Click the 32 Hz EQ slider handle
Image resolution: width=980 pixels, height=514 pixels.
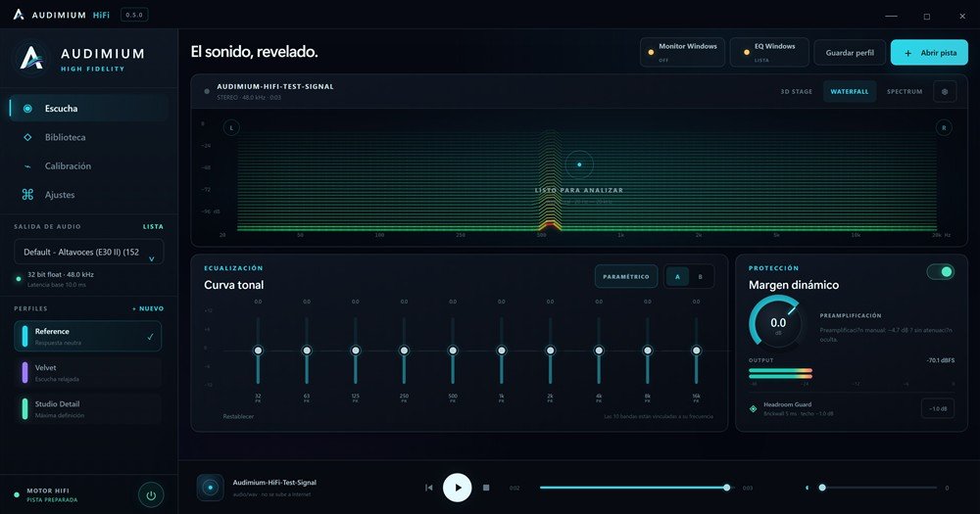click(x=258, y=351)
